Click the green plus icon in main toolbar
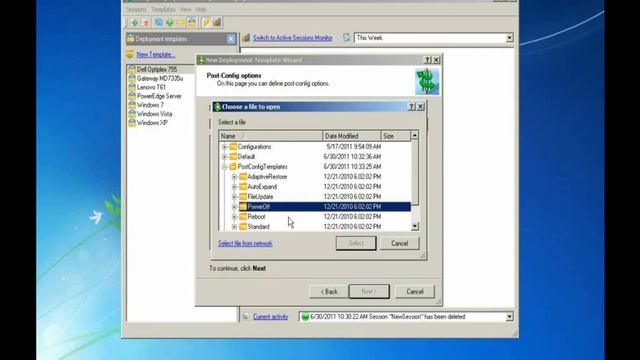This screenshot has width=640, height=360. coord(134,23)
